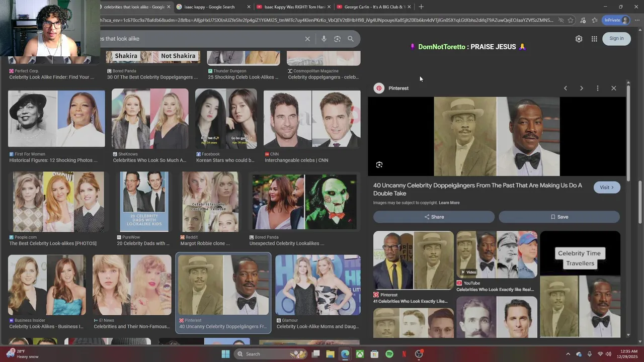644x362 pixels.
Task: Switch to the isaac kappy Google Search tab
Action: pyautogui.click(x=213, y=7)
